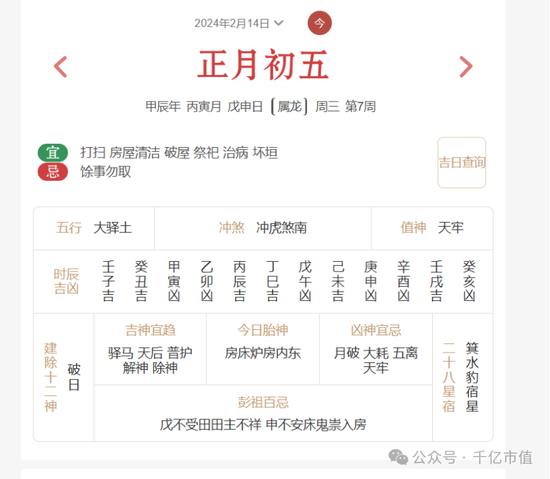Click the 冲煞 label

[x=232, y=228]
